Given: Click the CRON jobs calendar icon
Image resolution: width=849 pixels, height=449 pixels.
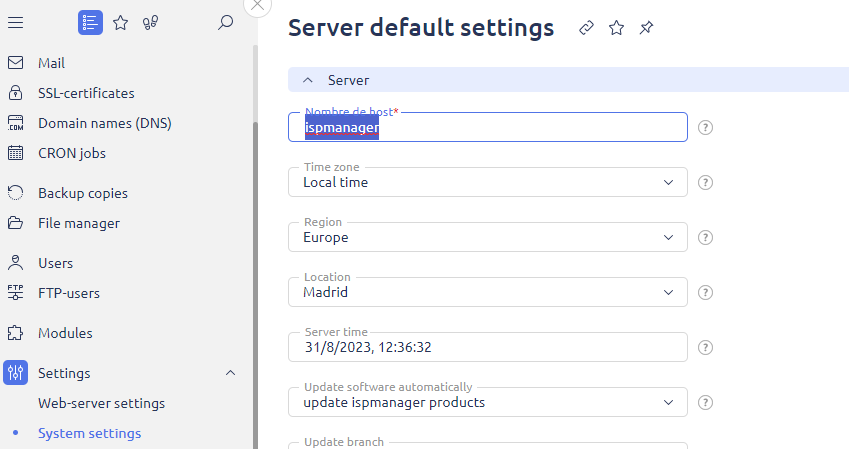Looking at the screenshot, I should (x=15, y=153).
